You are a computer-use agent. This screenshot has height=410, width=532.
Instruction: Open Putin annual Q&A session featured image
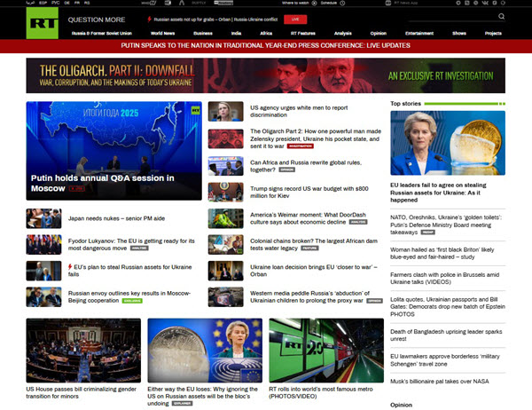(x=113, y=151)
